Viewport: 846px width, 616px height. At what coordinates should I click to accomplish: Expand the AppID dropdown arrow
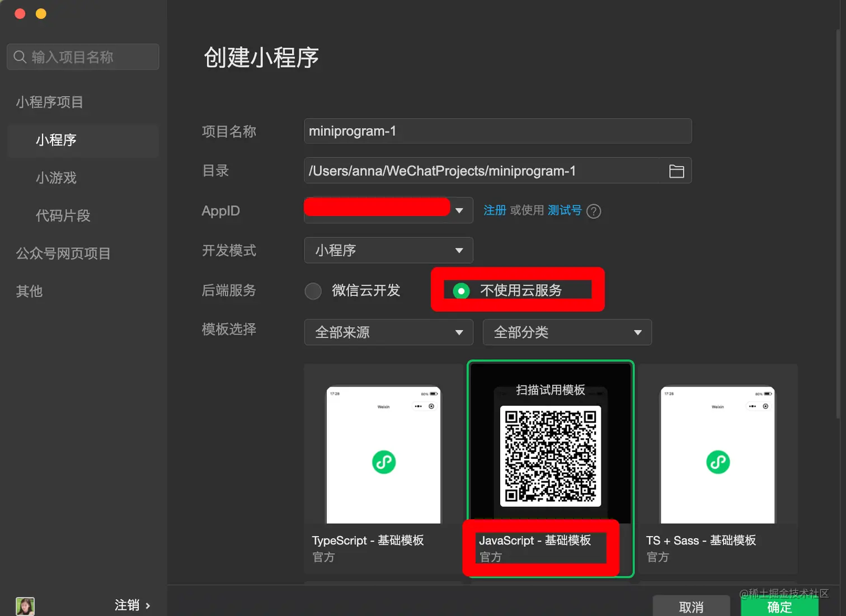click(x=459, y=211)
